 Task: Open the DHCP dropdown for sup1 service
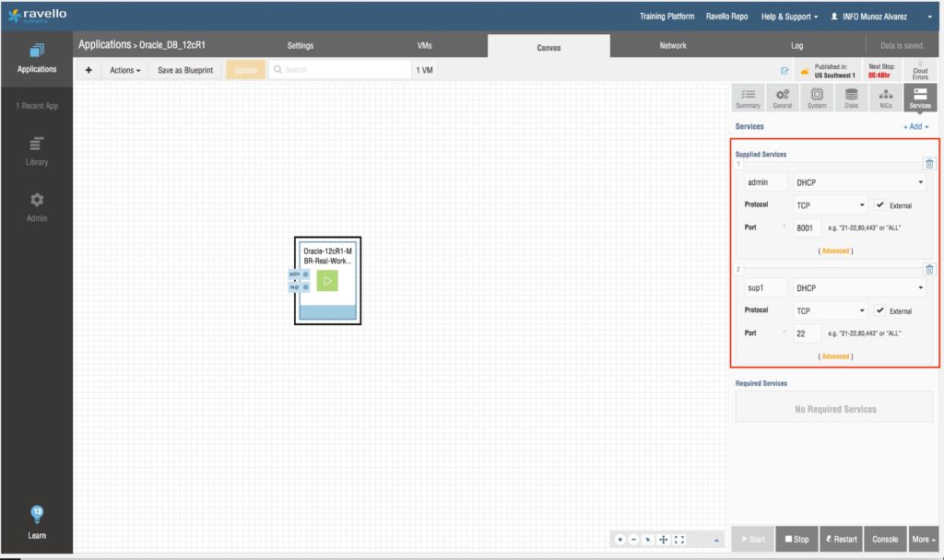(x=860, y=288)
